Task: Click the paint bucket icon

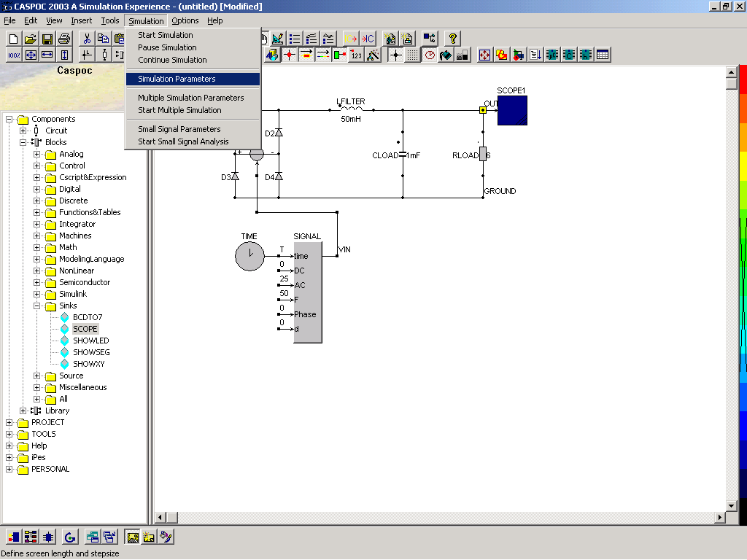Action: pyautogui.click(x=446, y=55)
